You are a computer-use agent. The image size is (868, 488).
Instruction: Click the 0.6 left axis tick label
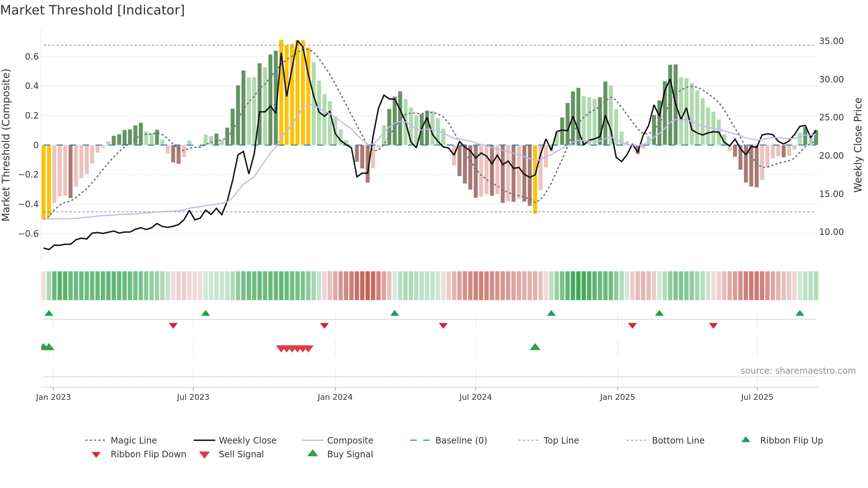pyautogui.click(x=32, y=57)
